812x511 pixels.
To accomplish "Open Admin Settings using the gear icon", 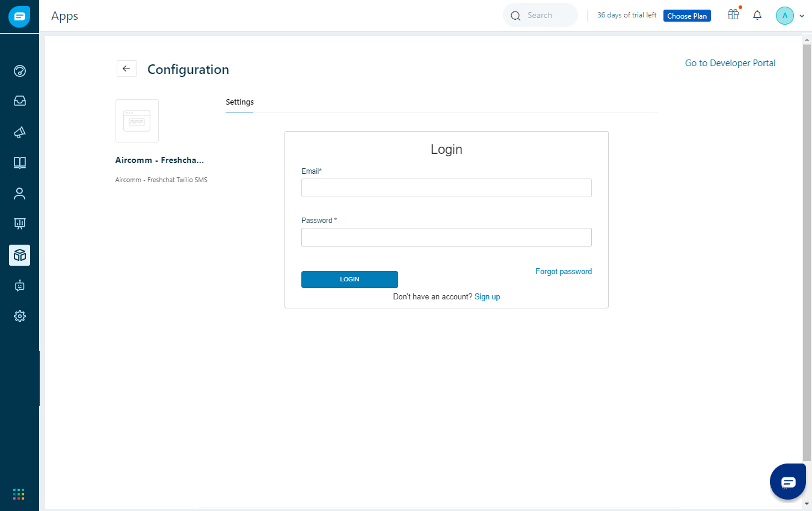I will click(x=19, y=316).
